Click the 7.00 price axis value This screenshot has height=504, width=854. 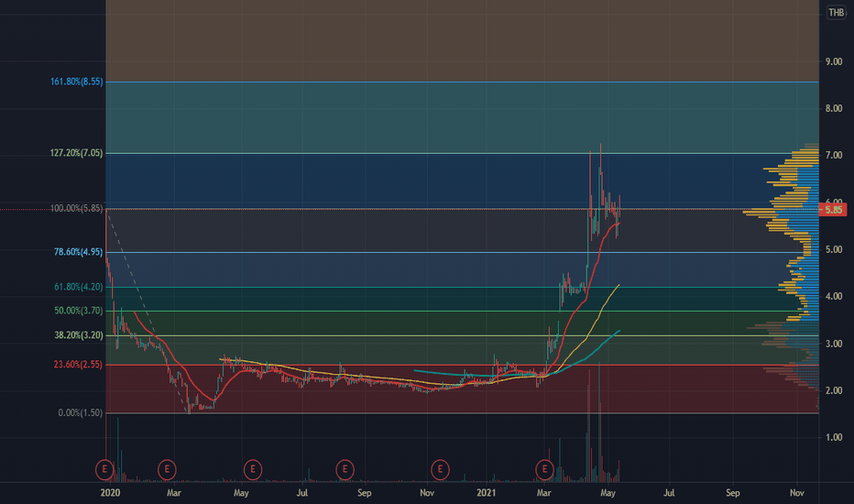(x=834, y=156)
